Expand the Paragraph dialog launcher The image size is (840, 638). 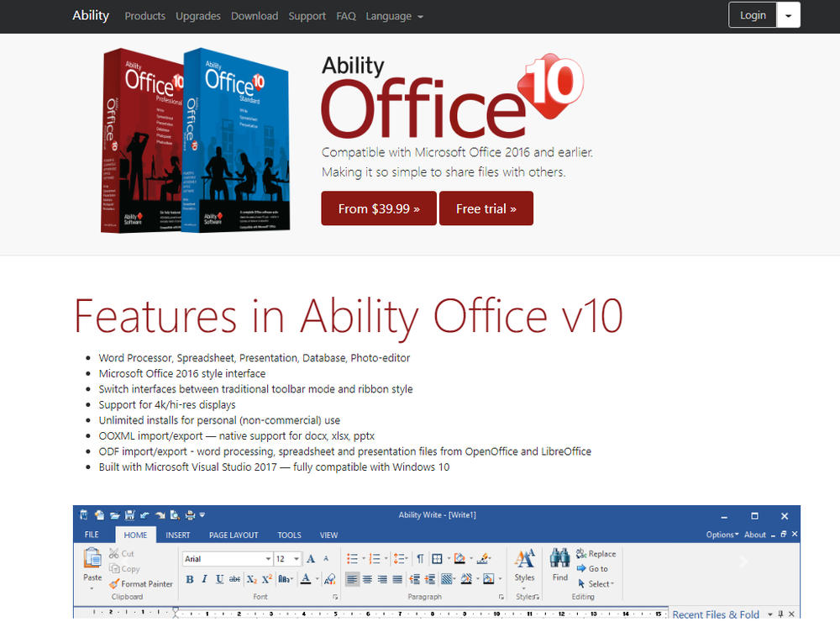click(x=501, y=597)
